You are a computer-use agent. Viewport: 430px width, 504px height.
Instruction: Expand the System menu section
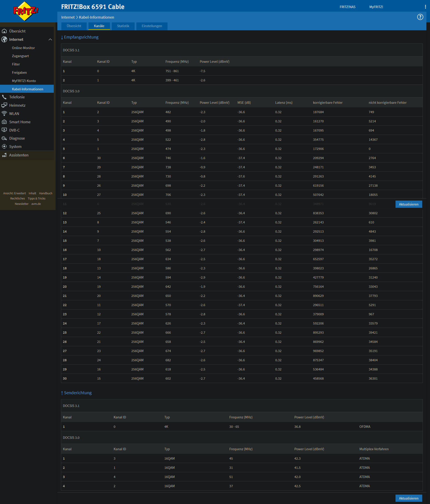(x=15, y=147)
